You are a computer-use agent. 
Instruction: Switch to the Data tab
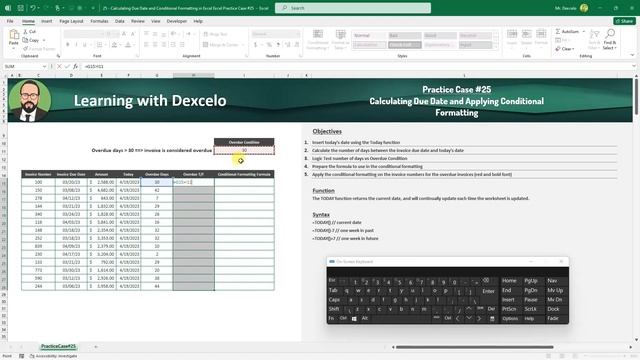pyautogui.click(x=120, y=21)
